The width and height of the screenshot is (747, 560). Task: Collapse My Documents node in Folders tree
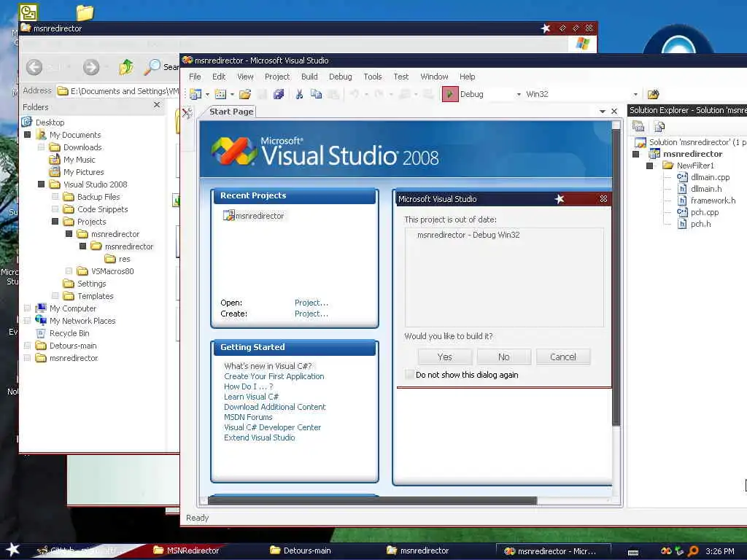pyautogui.click(x=27, y=135)
